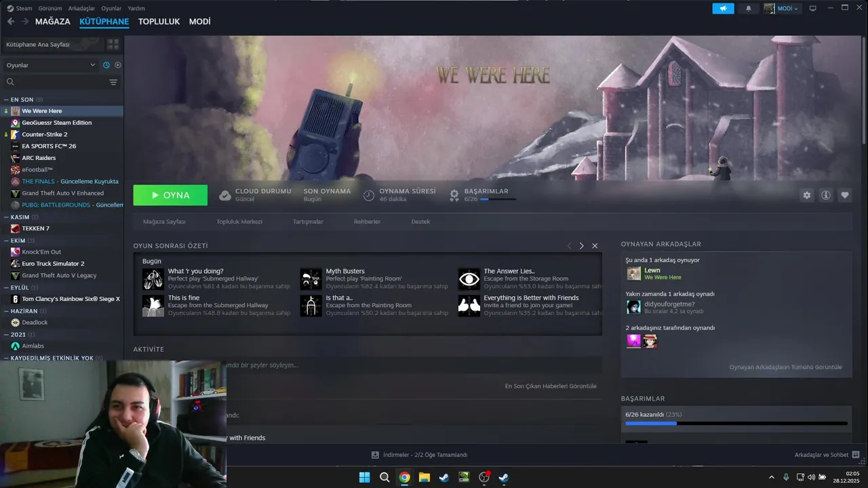Open the announcements megaphone button
This screenshot has width=868, height=488.
(x=723, y=8)
